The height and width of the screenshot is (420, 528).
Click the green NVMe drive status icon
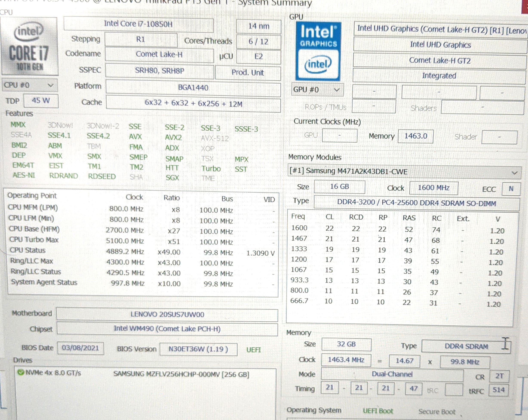point(21,372)
